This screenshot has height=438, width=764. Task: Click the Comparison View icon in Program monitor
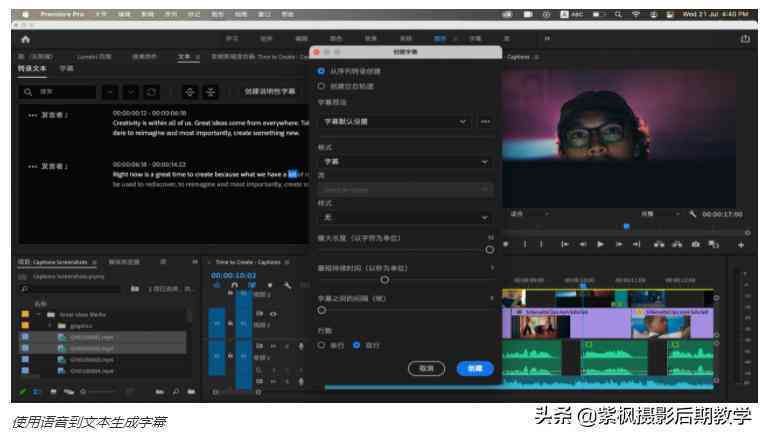[714, 244]
